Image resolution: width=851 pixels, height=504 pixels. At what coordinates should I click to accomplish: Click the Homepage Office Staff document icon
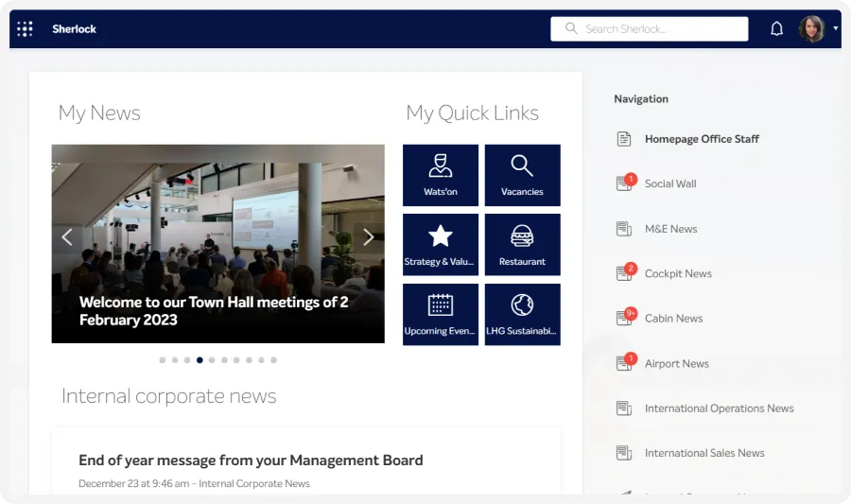pos(624,139)
